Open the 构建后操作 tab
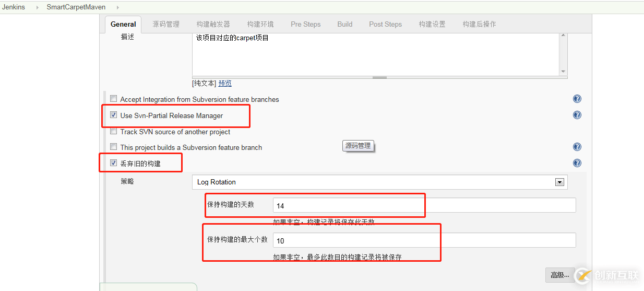The image size is (644, 291). point(479,24)
